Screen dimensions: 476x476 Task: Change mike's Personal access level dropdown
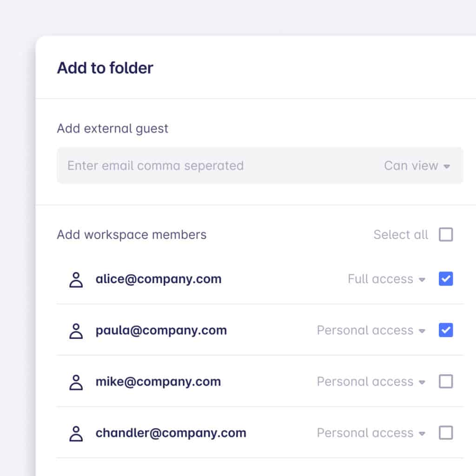[x=371, y=382]
